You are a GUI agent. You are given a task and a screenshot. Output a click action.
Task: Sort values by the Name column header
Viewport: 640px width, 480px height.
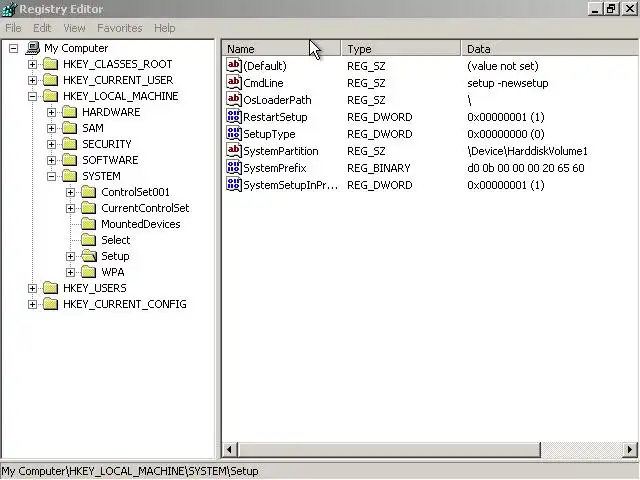pos(282,49)
